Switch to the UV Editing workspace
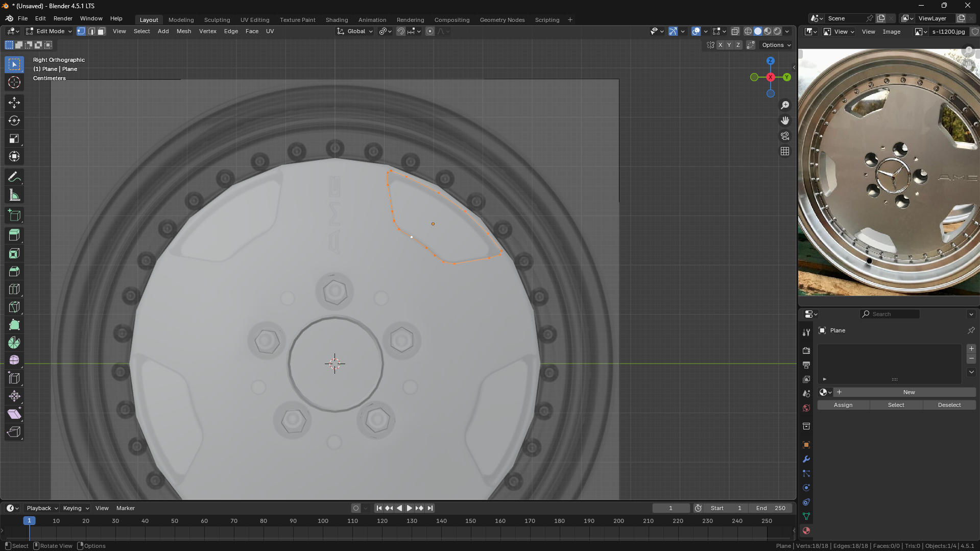Image resolution: width=980 pixels, height=551 pixels. (255, 20)
